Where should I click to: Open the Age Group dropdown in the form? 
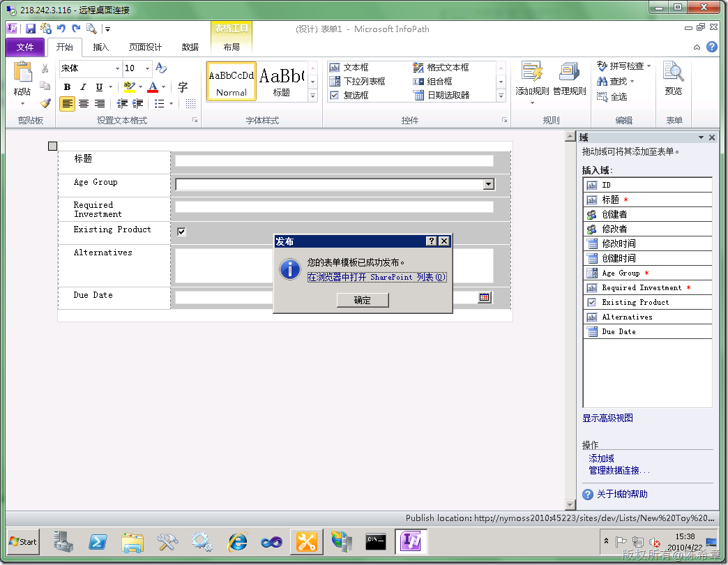[488, 184]
